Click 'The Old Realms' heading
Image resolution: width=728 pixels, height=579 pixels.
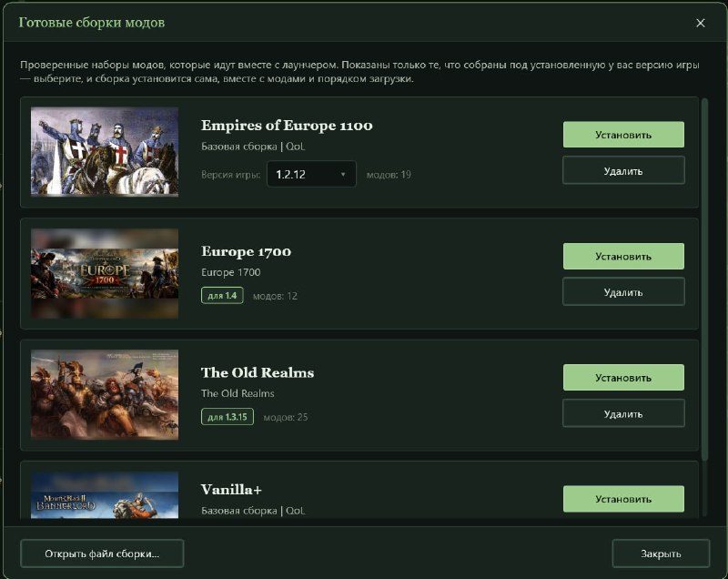tap(258, 372)
